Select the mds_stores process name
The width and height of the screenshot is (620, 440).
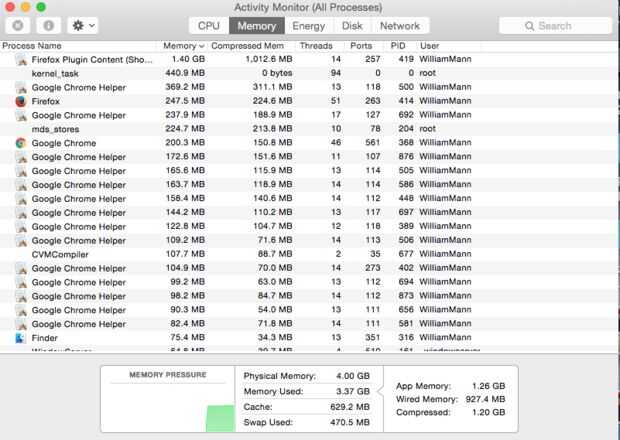(x=55, y=129)
